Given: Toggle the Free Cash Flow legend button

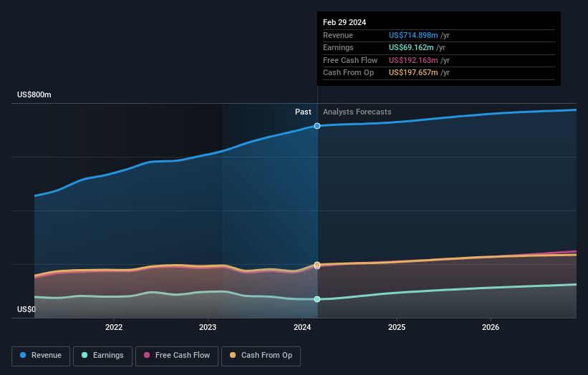Looking at the screenshot, I should [177, 356].
